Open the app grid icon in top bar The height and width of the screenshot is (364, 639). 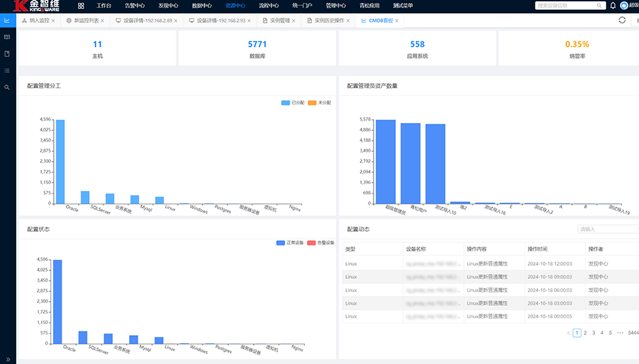tap(81, 6)
